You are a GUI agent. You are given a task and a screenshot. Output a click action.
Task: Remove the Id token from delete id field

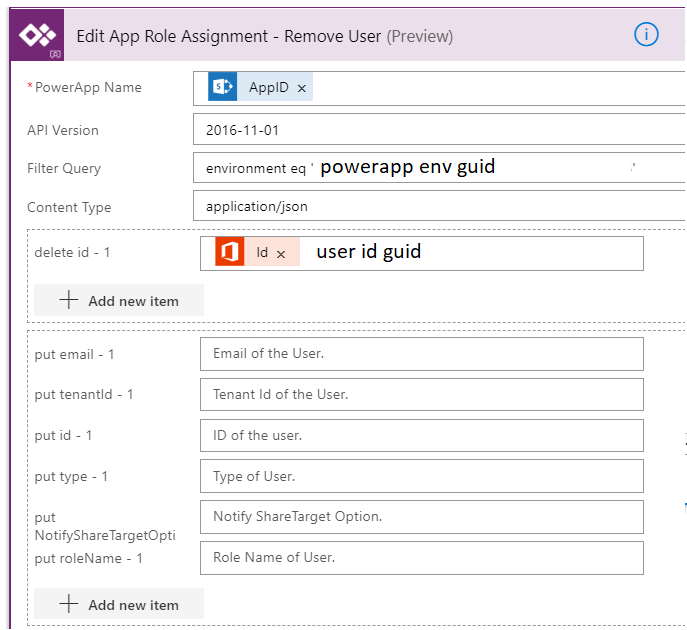(281, 254)
